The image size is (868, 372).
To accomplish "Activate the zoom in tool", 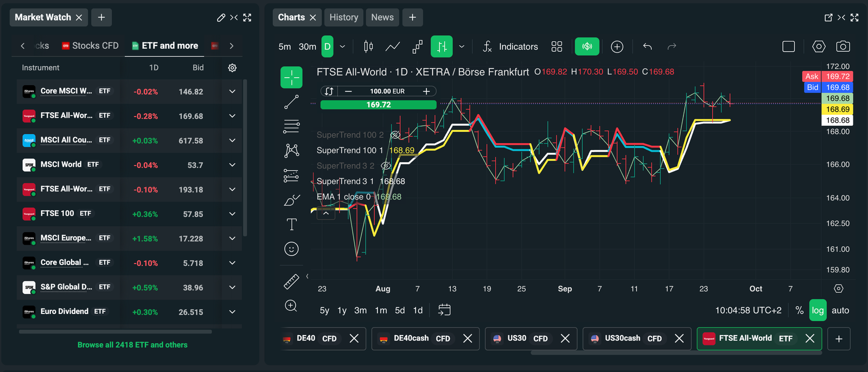I will pyautogui.click(x=291, y=306).
